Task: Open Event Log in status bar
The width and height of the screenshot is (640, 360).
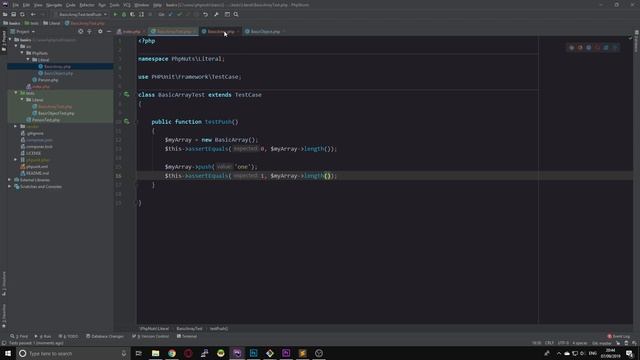Action: click(x=618, y=336)
